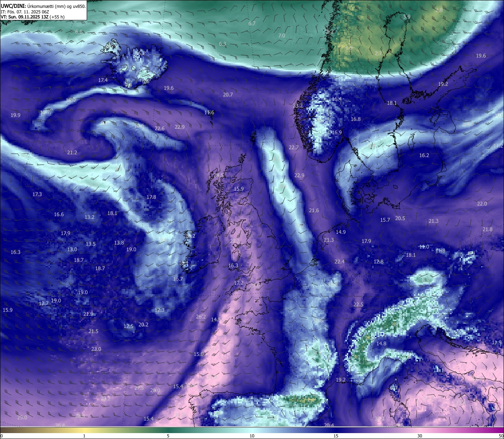This screenshot has width=504, height=439.
Task: Click the 14.9 value on the map
Action: point(341,232)
